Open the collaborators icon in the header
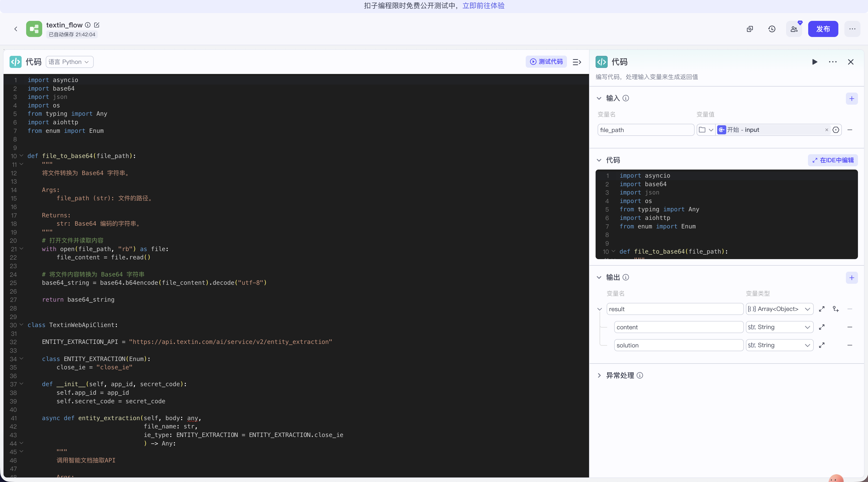 coord(794,29)
